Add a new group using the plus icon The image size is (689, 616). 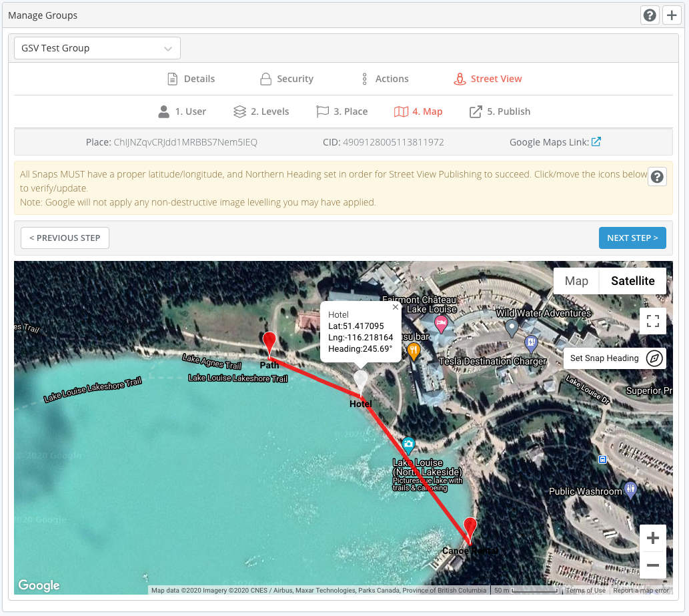coord(672,15)
